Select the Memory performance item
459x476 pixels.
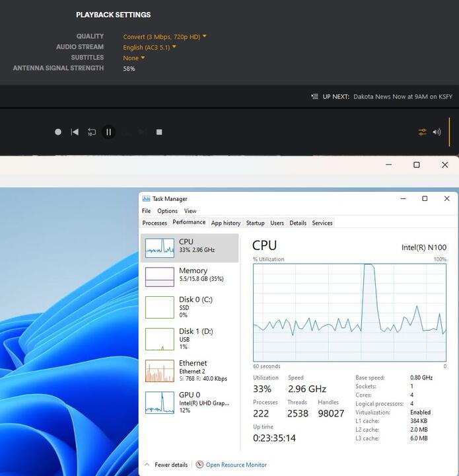point(190,276)
